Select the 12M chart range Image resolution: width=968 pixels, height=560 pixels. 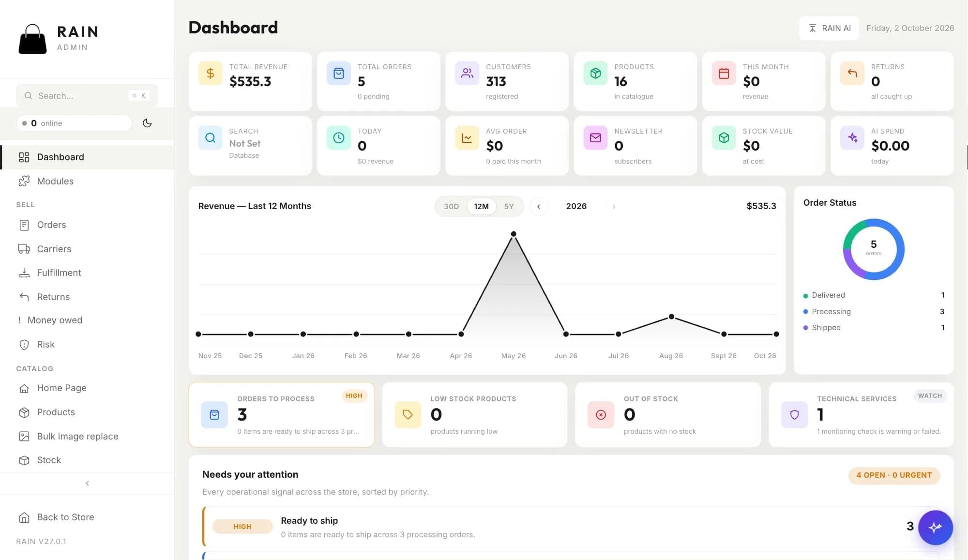pos(481,206)
